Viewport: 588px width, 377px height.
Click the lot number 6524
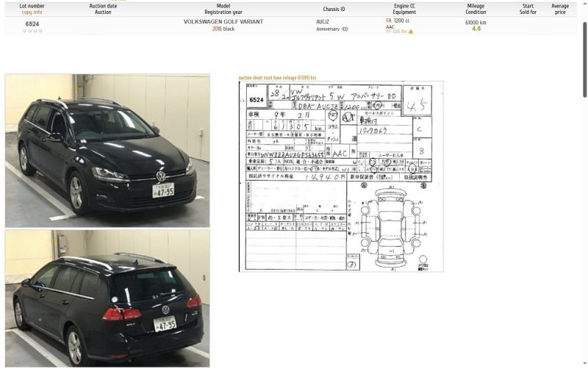point(32,24)
